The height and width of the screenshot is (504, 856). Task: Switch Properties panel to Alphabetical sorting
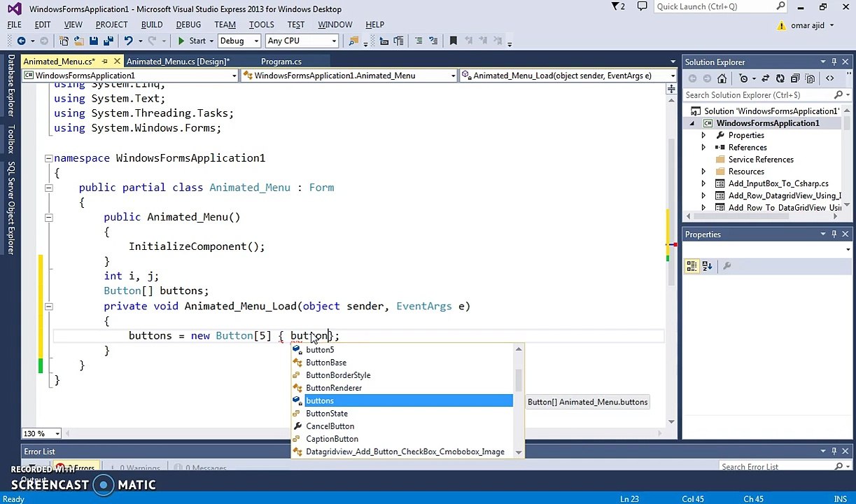coord(707,266)
